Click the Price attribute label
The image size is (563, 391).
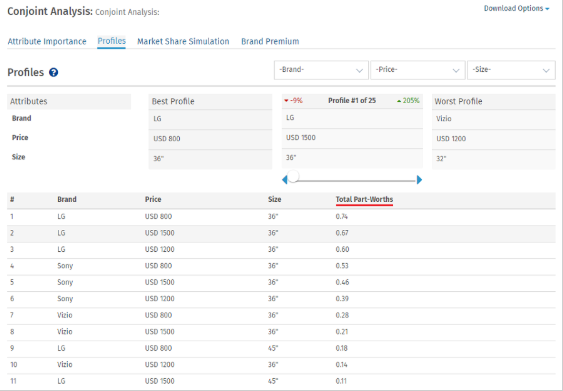click(x=20, y=138)
